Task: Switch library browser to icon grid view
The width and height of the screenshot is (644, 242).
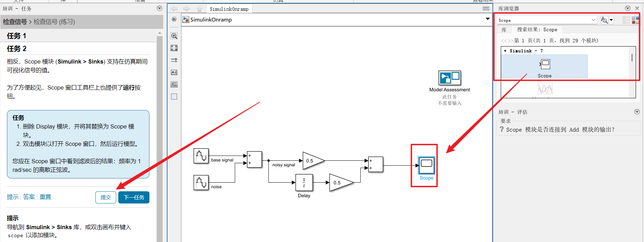Action: (x=635, y=20)
